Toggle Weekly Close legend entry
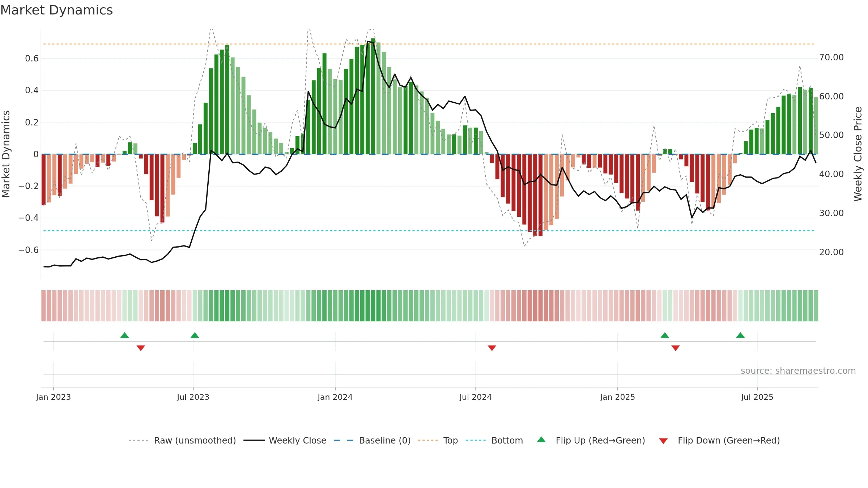The image size is (868, 488). (285, 440)
